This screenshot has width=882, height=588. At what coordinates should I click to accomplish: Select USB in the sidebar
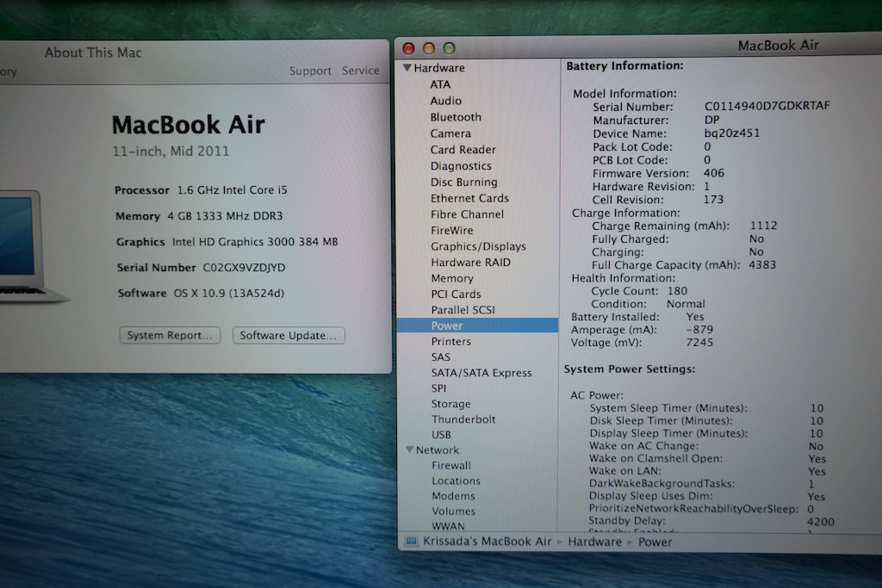pyautogui.click(x=441, y=435)
